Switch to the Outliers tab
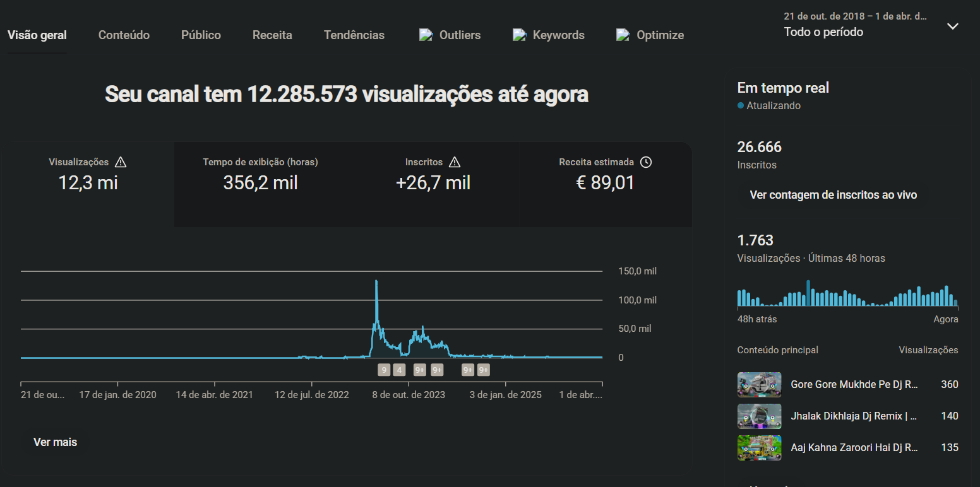Screen dimensions: 980x487 [x=450, y=35]
